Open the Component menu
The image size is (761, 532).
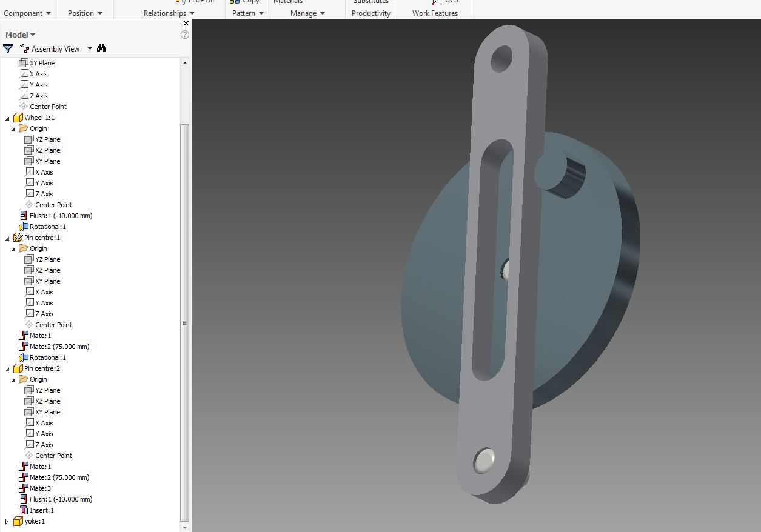click(x=28, y=13)
